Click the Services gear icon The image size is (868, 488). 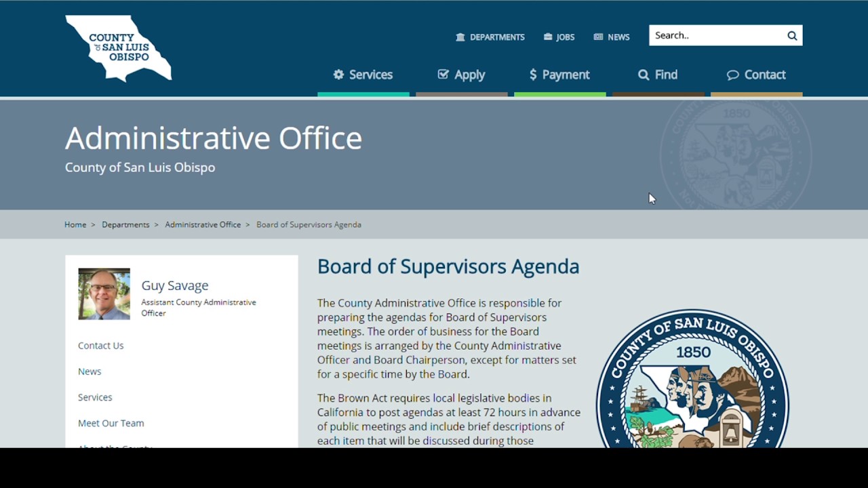coord(338,75)
